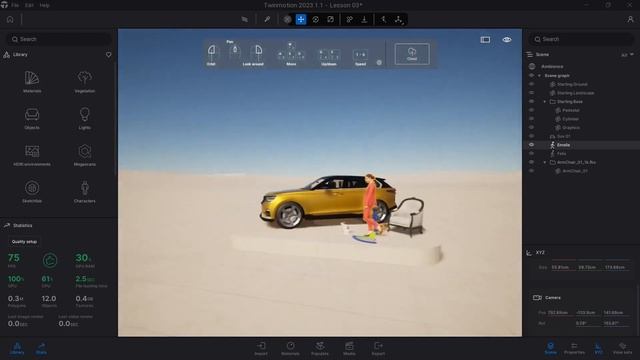Open the Sketchfab library category
640x360 pixels.
32,192
